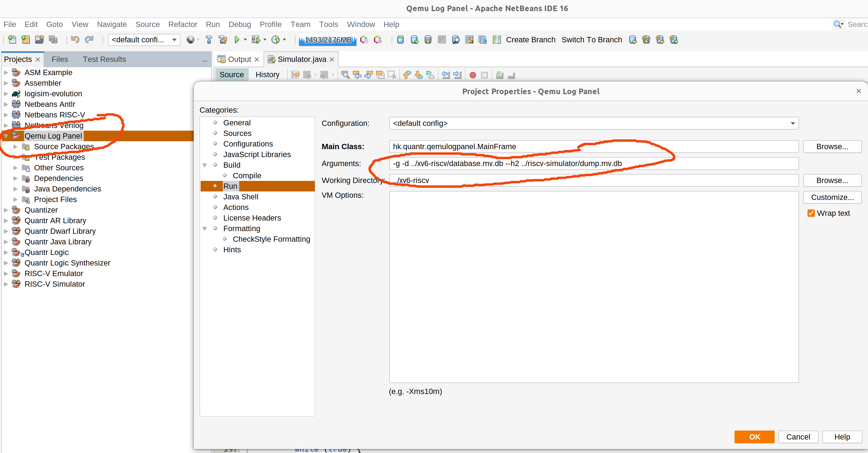Open the Team menu
The height and width of the screenshot is (453, 868).
click(x=300, y=24)
